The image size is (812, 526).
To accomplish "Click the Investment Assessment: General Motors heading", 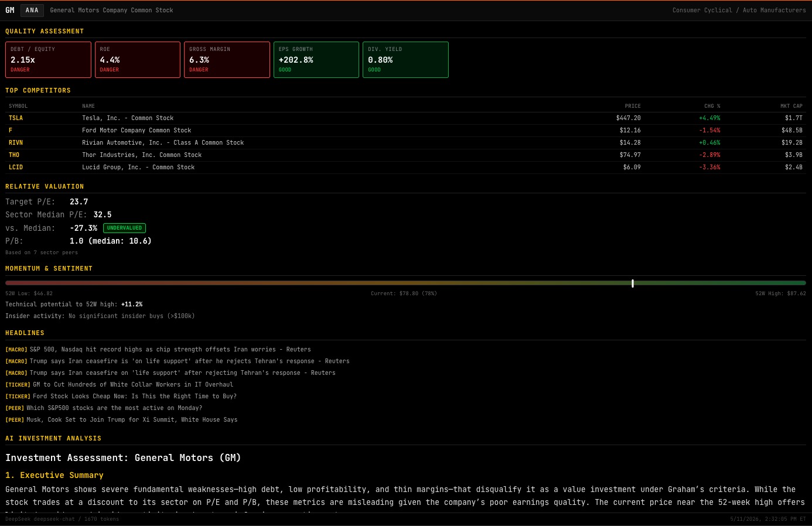I will pos(123,458).
